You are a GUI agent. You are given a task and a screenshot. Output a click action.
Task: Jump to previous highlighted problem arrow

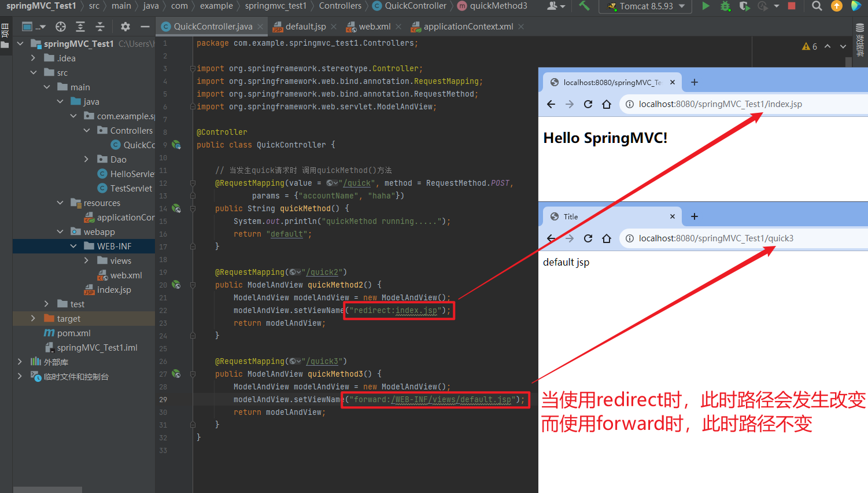point(828,46)
